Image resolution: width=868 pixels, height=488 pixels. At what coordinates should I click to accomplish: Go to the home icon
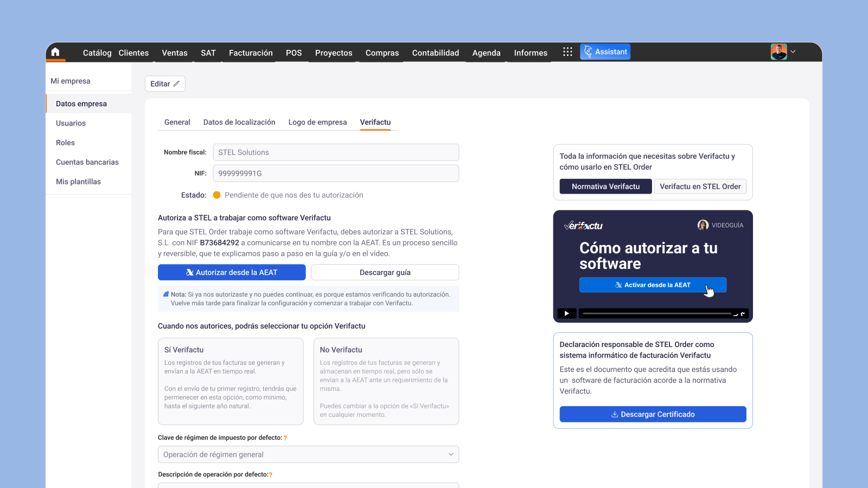[x=55, y=52]
